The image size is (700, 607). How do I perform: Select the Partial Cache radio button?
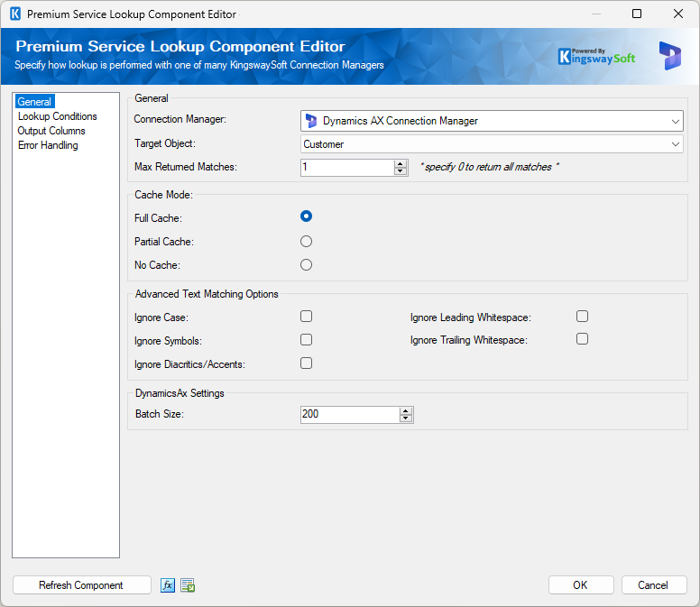[307, 242]
